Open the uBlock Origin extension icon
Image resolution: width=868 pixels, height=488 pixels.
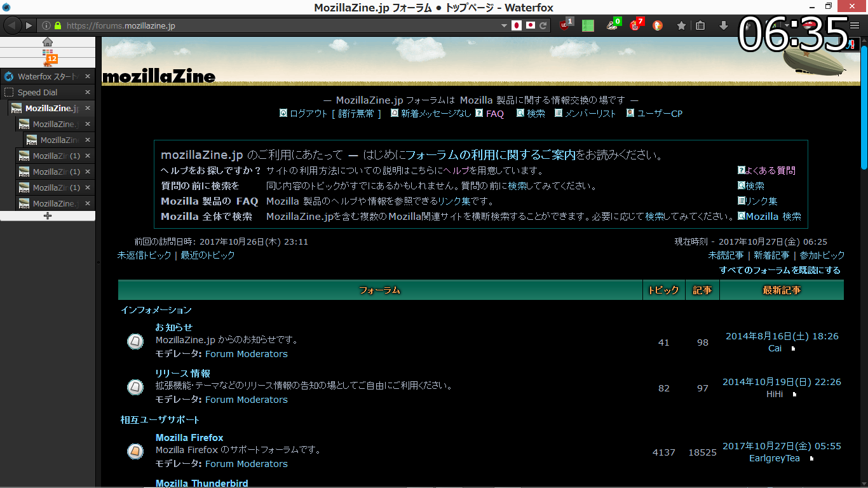(x=565, y=25)
